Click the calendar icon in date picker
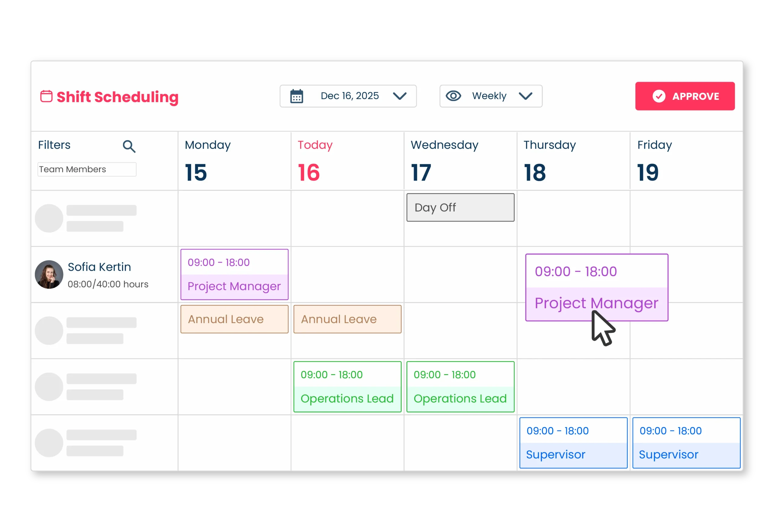 tap(296, 96)
